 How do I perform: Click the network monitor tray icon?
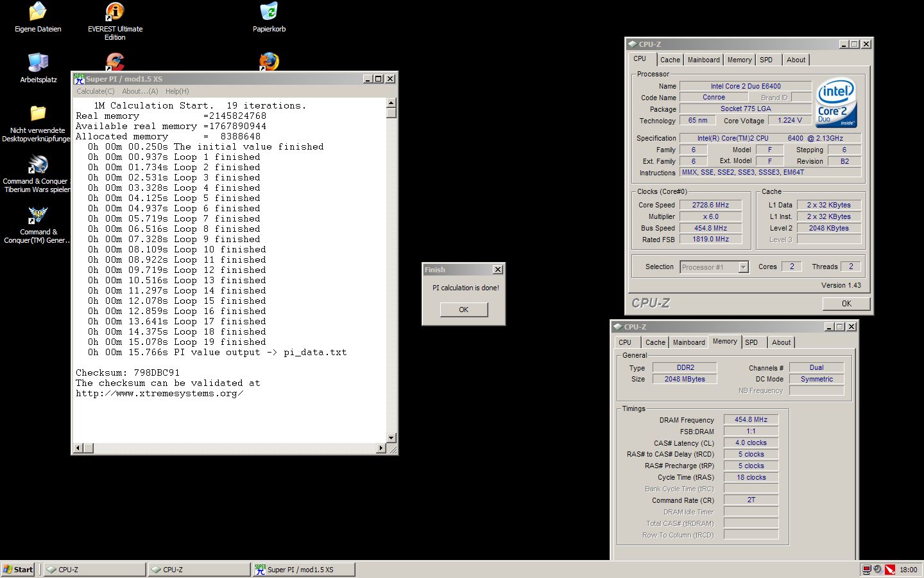pyautogui.click(x=867, y=569)
